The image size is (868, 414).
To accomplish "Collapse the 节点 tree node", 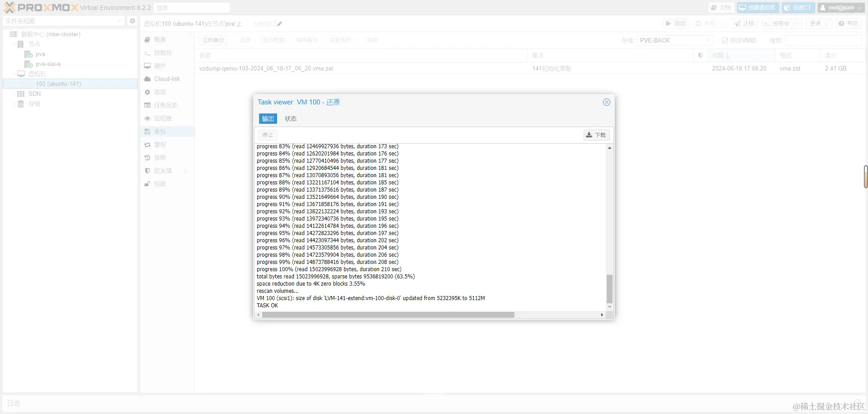I will pyautogui.click(x=13, y=44).
